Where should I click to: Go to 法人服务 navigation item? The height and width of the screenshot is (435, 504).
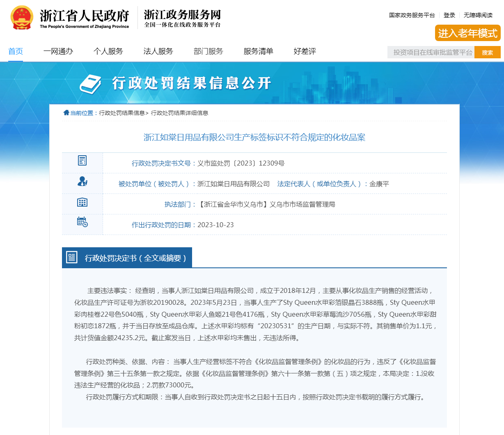158,51
